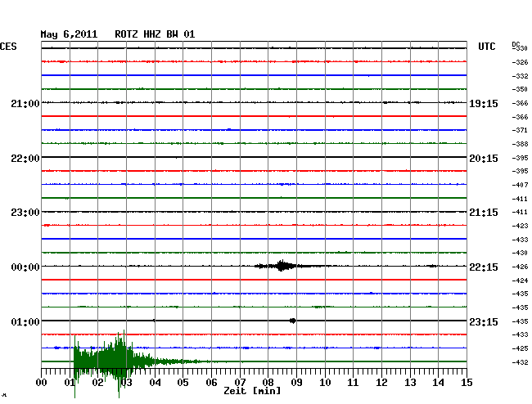Viewport: 532px width, 404px height.
Task: Select the DC offset value -432
Action: [520, 362]
